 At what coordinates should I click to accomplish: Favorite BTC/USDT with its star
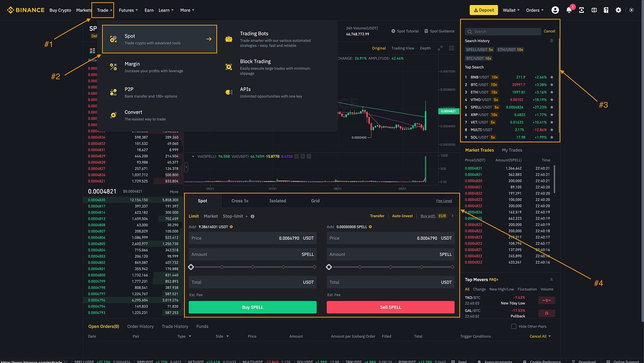552,85
